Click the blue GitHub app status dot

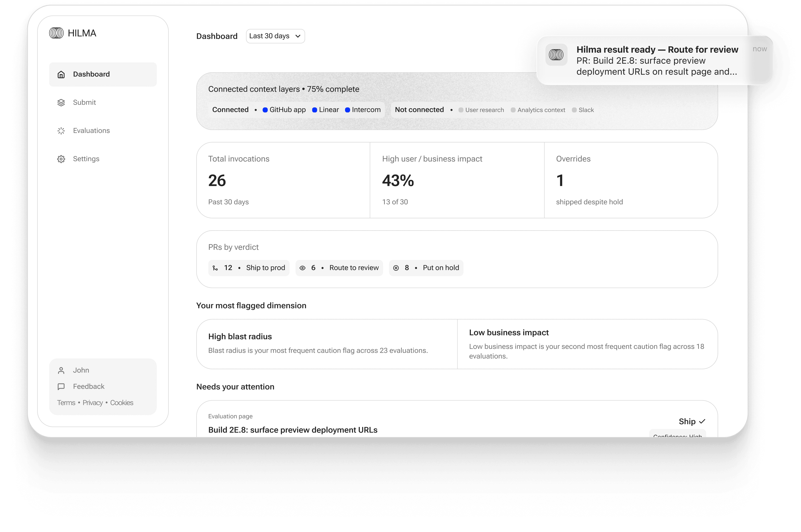[265, 110]
